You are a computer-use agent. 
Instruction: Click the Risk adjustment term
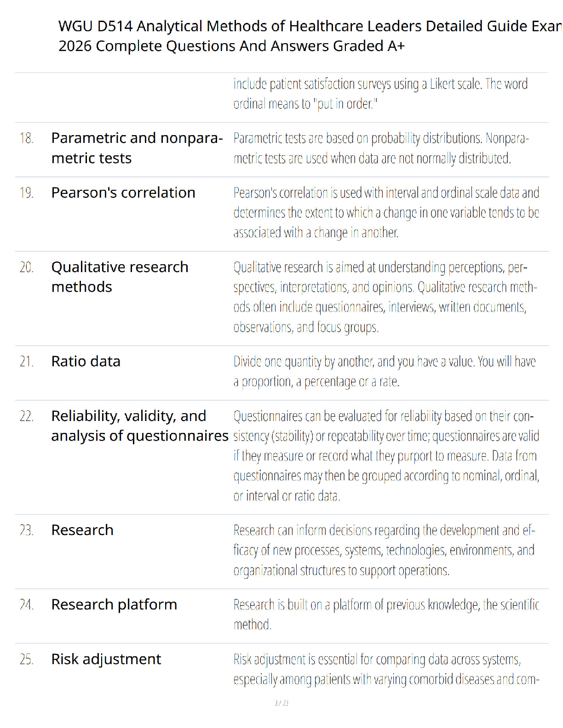[106, 659]
